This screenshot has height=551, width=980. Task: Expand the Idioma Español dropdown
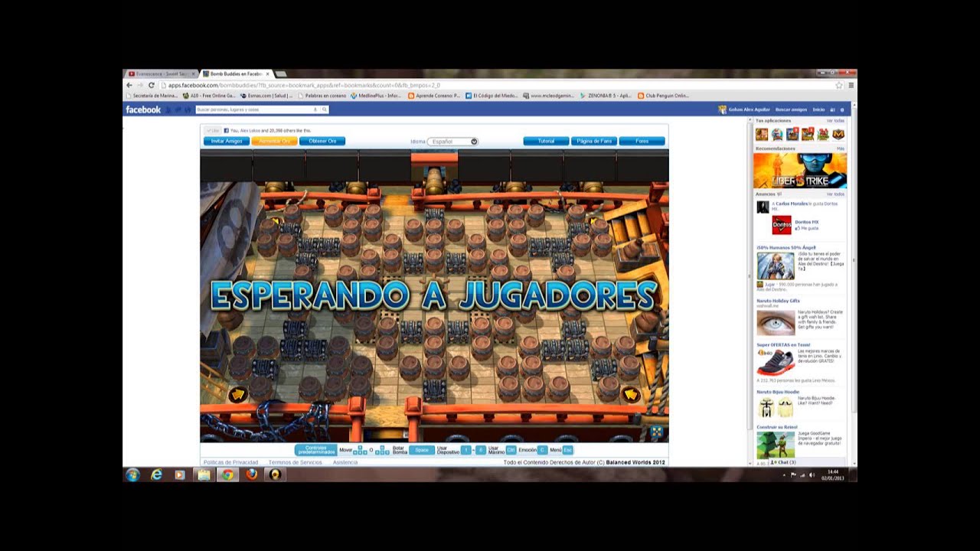click(452, 142)
